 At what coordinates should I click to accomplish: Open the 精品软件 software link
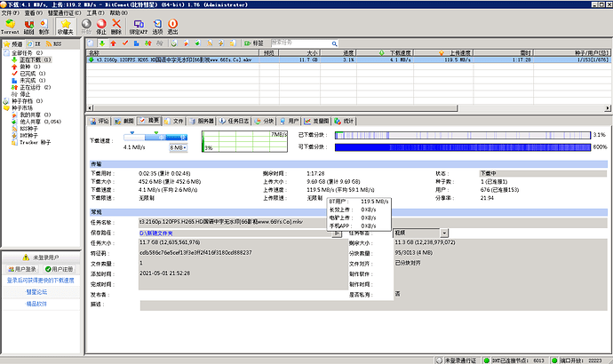[x=36, y=304]
